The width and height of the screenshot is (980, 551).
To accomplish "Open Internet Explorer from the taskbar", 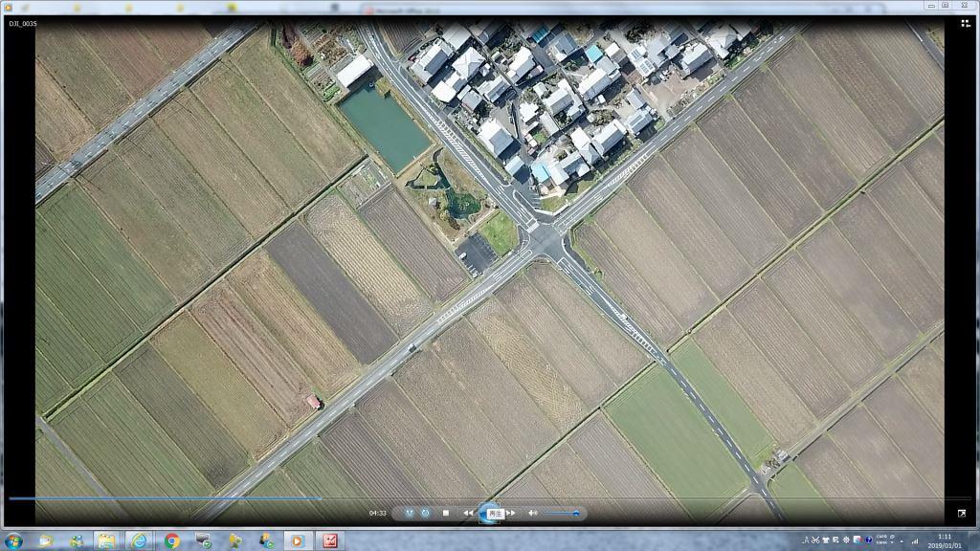I will pos(139,541).
